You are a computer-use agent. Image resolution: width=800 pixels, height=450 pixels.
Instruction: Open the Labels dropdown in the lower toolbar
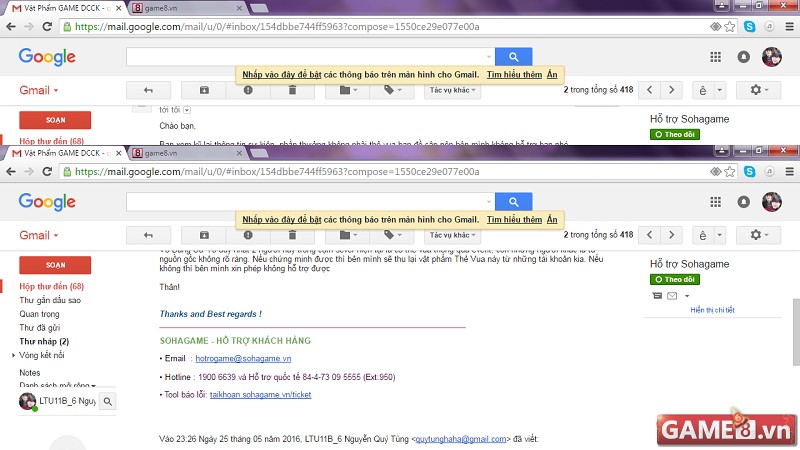[392, 235]
